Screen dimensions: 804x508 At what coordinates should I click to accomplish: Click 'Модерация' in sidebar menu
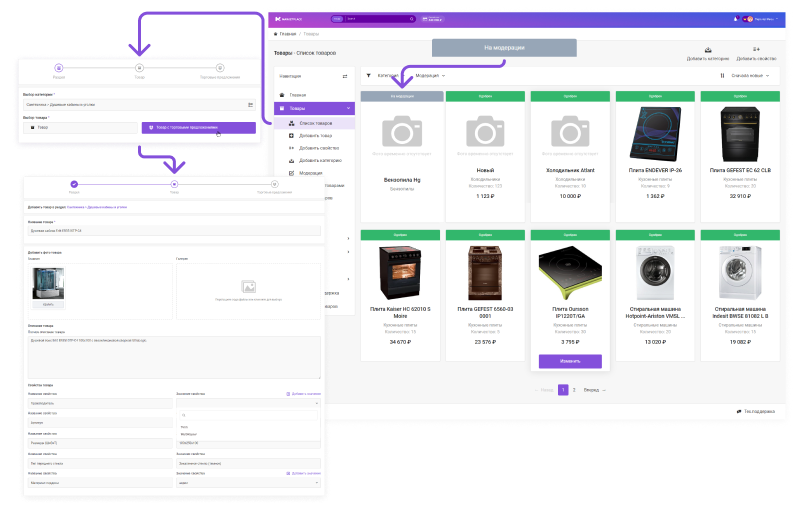coord(311,172)
